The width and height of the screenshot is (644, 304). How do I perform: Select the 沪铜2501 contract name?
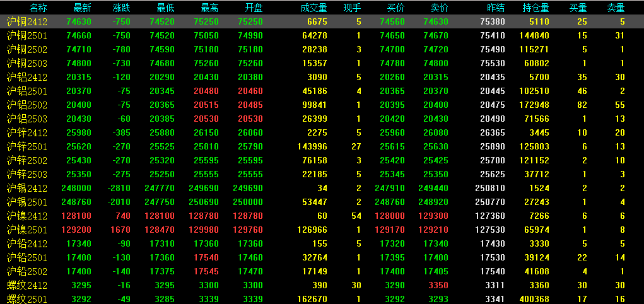click(27, 36)
